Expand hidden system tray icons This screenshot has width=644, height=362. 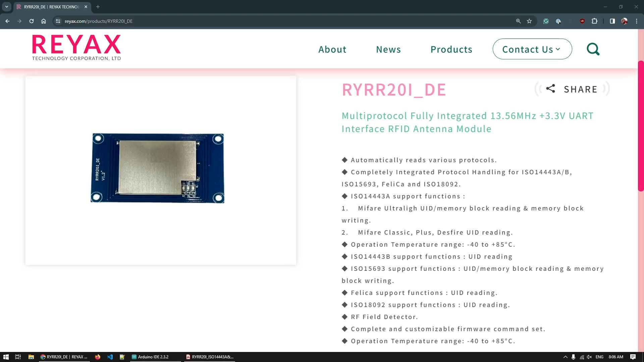pos(566,357)
